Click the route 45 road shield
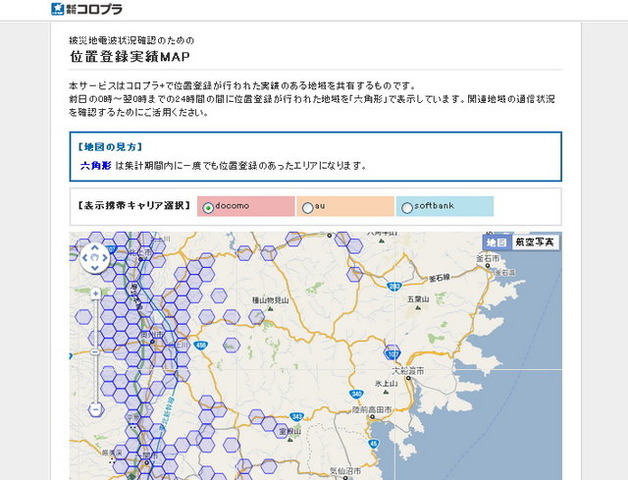The width and height of the screenshot is (628, 480). [x=373, y=444]
